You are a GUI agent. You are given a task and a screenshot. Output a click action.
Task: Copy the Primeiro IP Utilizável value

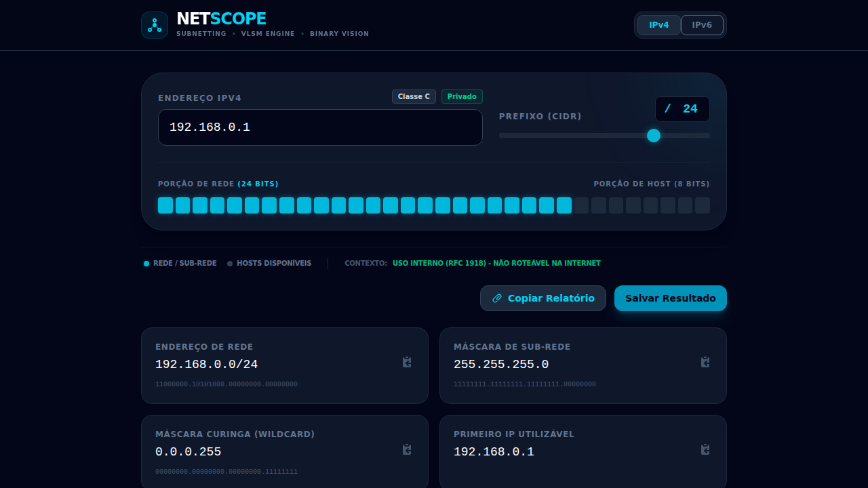[x=705, y=450]
